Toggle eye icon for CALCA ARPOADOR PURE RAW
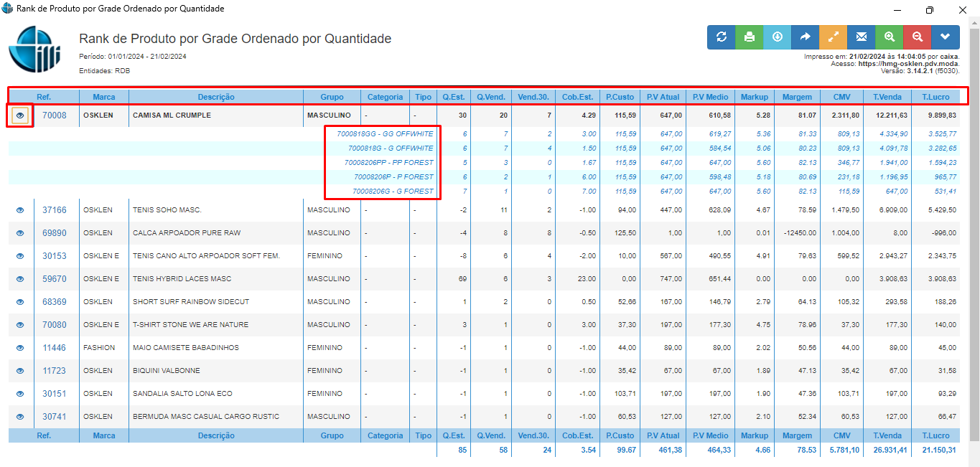980x467 pixels. click(20, 233)
